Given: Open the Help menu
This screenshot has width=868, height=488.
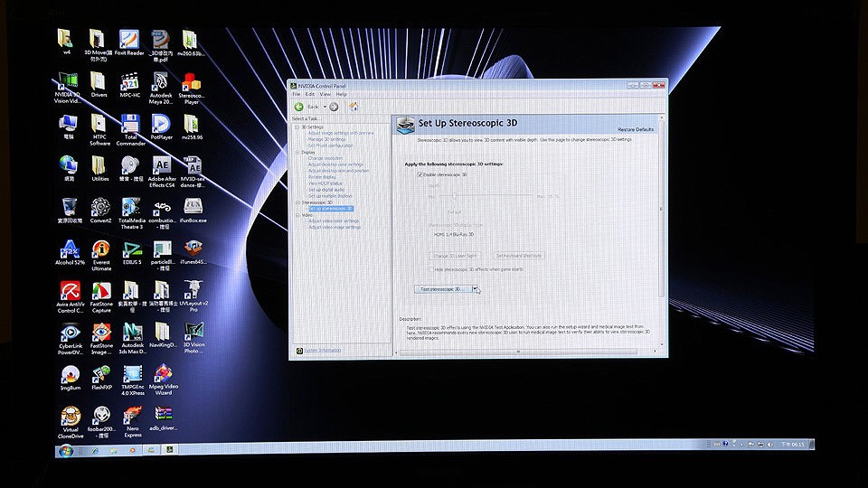Looking at the screenshot, I should [341, 94].
